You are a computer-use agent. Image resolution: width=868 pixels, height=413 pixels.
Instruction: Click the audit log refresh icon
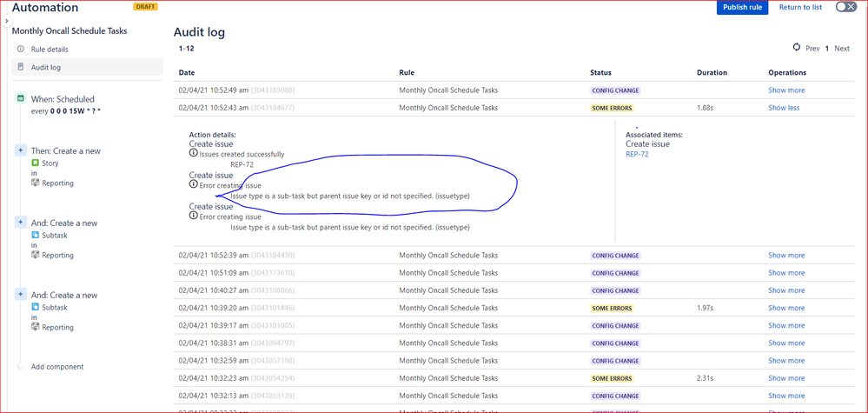coord(797,48)
